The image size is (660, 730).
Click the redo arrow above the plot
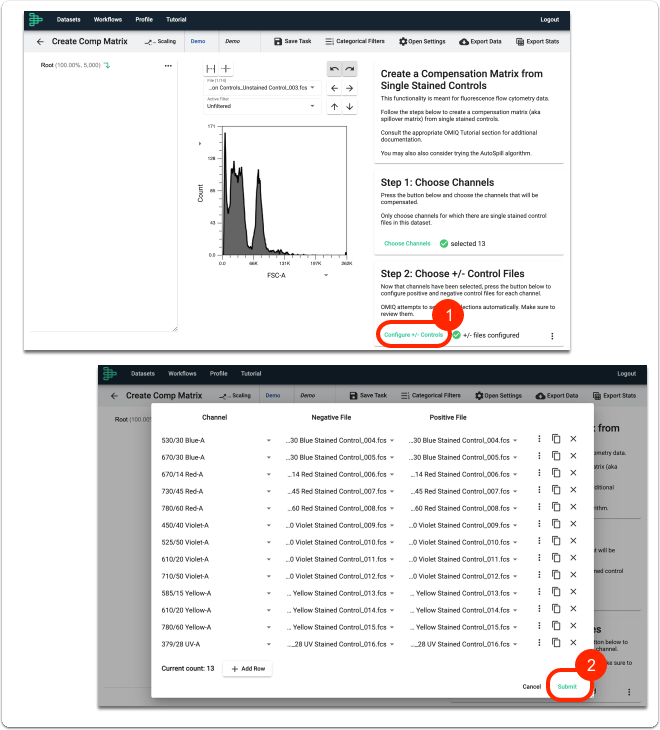click(x=350, y=69)
